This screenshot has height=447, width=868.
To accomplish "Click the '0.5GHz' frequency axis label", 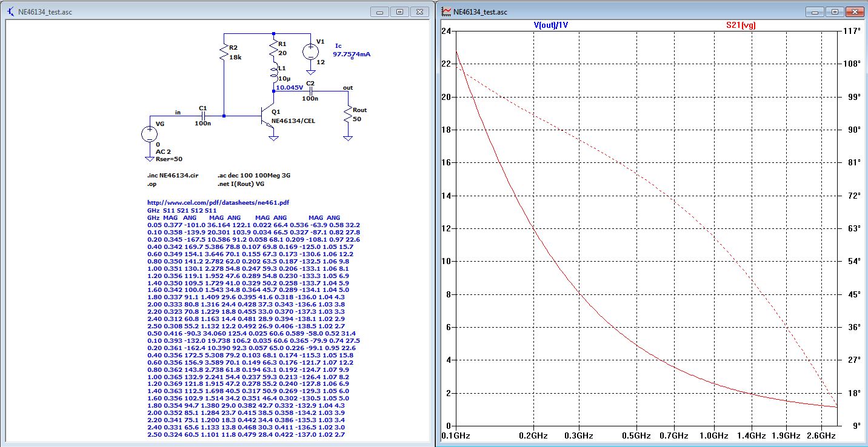I will point(636,435).
